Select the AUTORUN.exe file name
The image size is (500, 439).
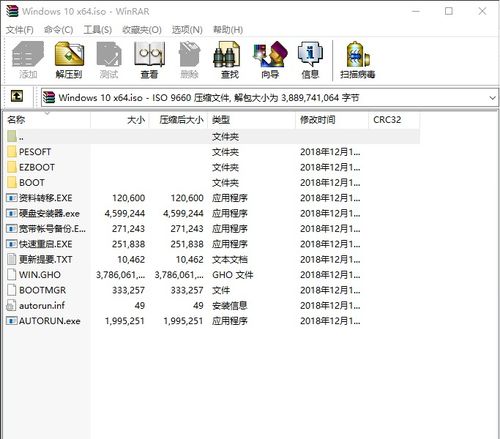point(50,321)
